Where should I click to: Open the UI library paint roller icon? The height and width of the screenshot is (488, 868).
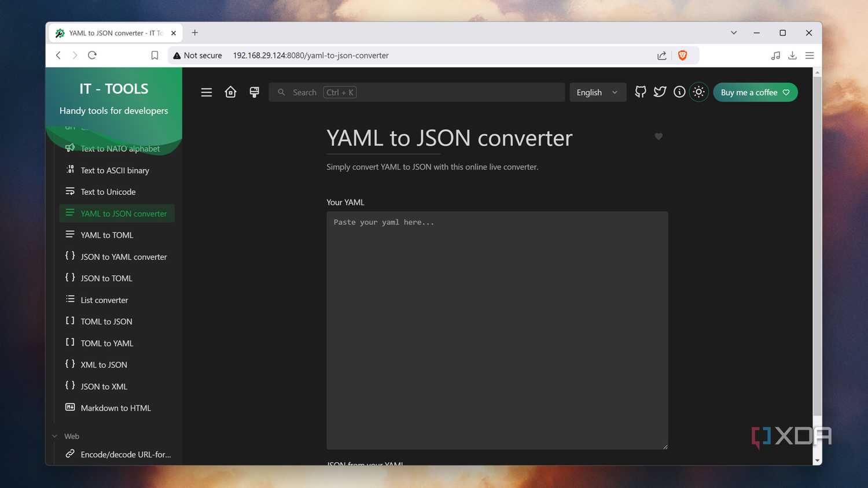[254, 93]
